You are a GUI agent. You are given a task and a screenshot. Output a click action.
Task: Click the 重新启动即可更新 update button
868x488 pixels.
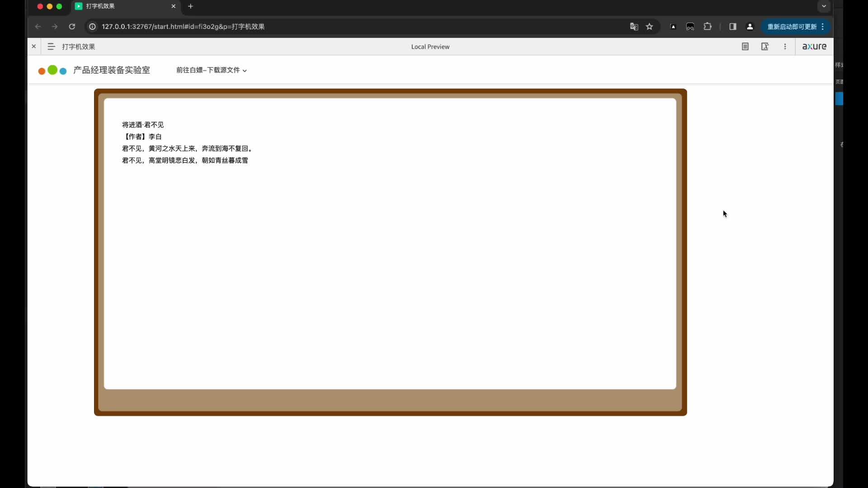[x=792, y=27]
